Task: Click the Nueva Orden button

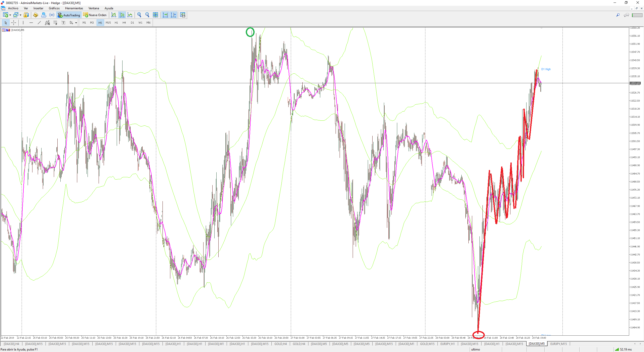Action: point(95,15)
